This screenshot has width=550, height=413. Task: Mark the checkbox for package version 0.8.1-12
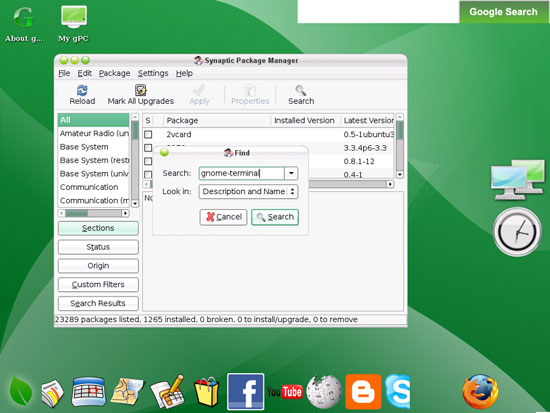(148, 161)
